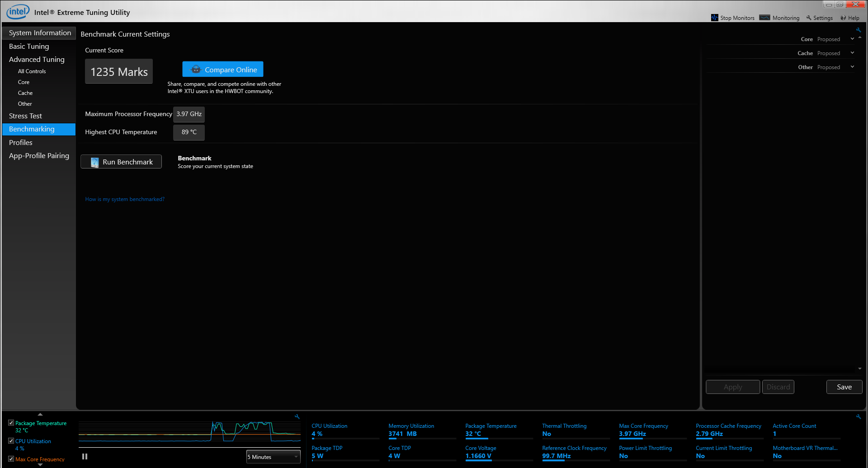The width and height of the screenshot is (868, 468).
Task: Toggle the Package Temperature checkbox
Action: [11, 423]
